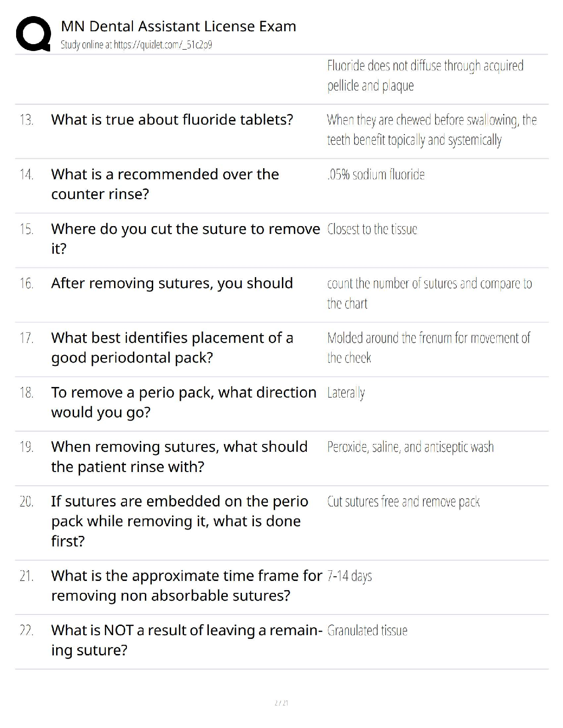The height and width of the screenshot is (728, 563).
Task: Click the answer 'Cut sutures free and remove pack'
Action: click(403, 501)
